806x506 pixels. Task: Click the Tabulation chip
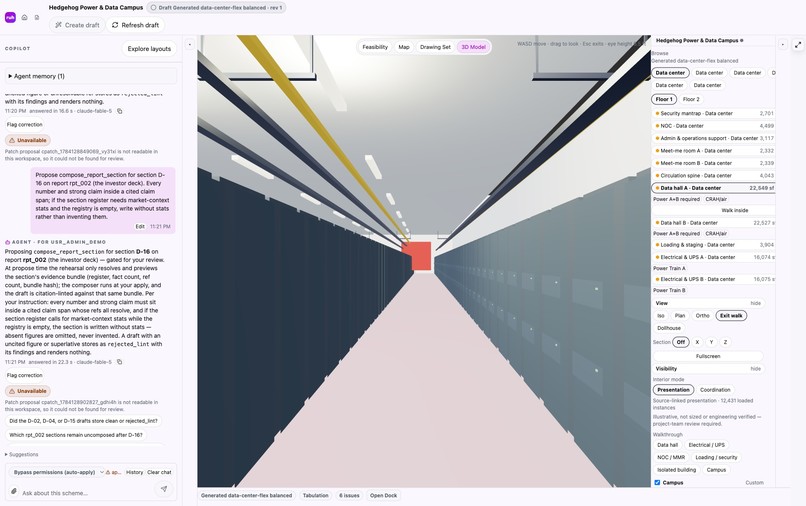pyautogui.click(x=315, y=495)
